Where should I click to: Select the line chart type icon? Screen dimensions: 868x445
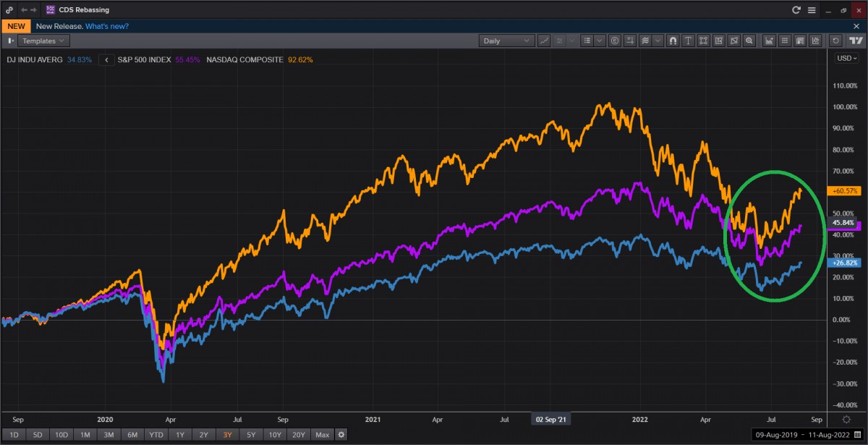[542, 41]
